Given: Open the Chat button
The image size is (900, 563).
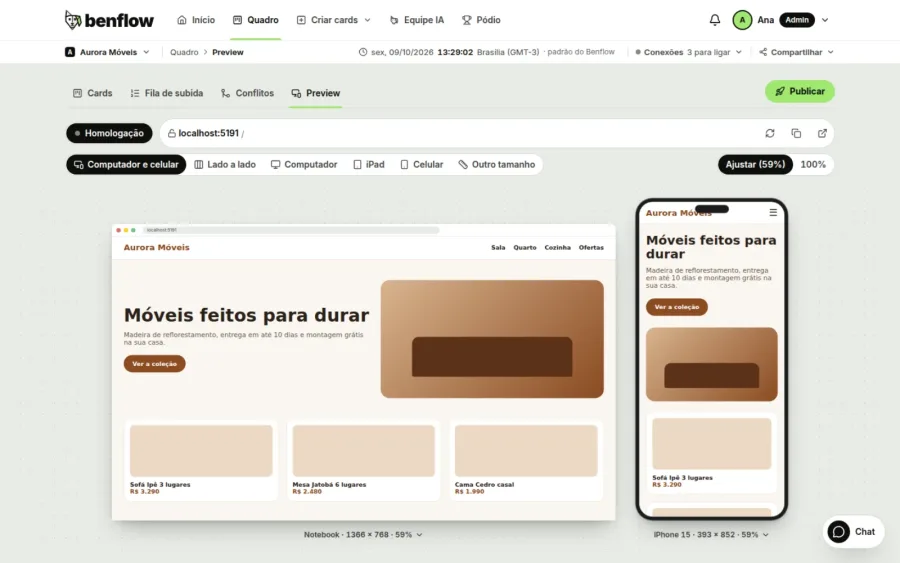Looking at the screenshot, I should (x=854, y=532).
